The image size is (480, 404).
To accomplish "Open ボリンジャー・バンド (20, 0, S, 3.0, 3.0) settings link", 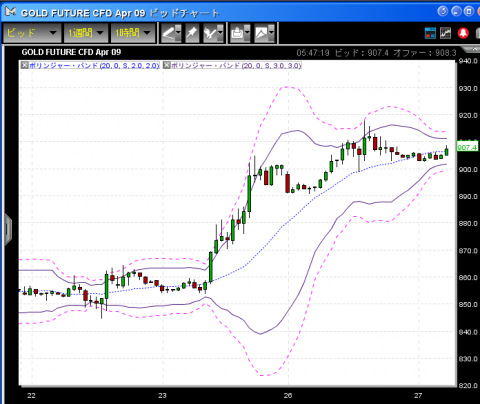I will point(236,65).
